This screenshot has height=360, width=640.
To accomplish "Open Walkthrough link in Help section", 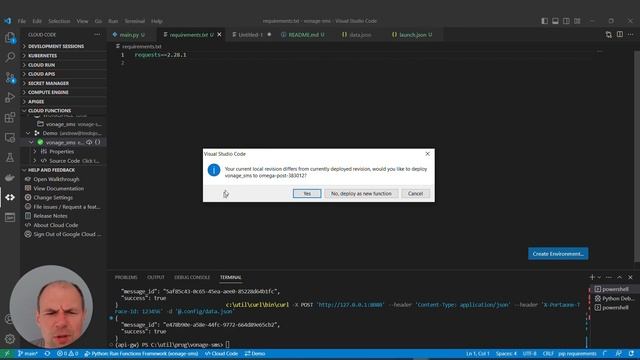I will [x=56, y=179].
